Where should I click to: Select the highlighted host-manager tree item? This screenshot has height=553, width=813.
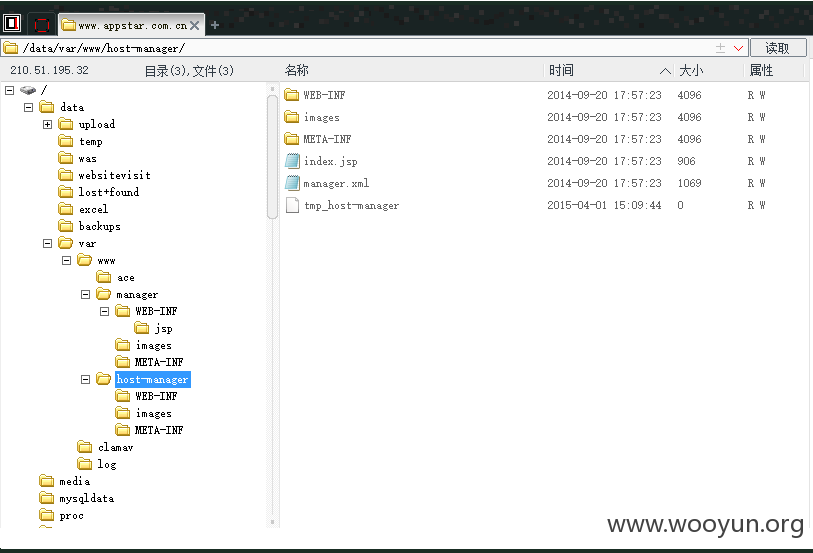(x=152, y=379)
